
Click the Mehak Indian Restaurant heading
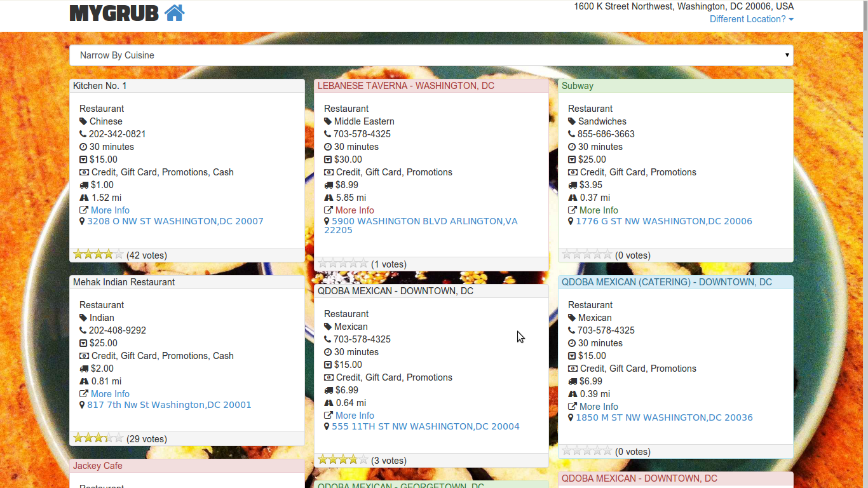tap(124, 282)
